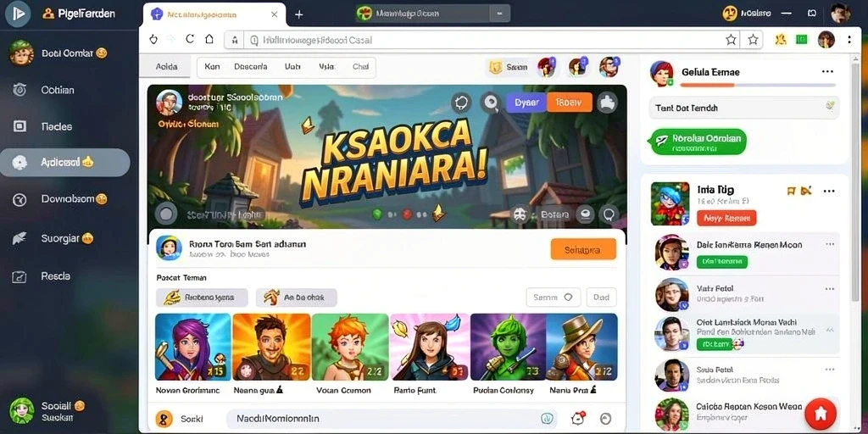Switch to the Aolda tab
Screen dimensions: 868x434
pyautogui.click(x=167, y=67)
